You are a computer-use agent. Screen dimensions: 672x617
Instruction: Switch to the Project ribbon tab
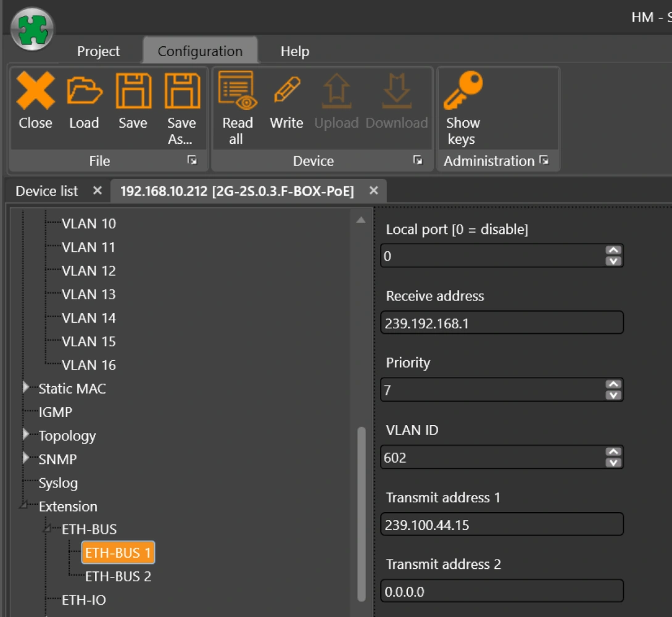98,51
